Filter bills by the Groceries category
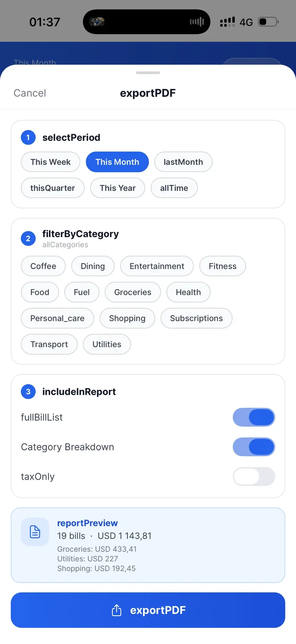 click(x=132, y=292)
